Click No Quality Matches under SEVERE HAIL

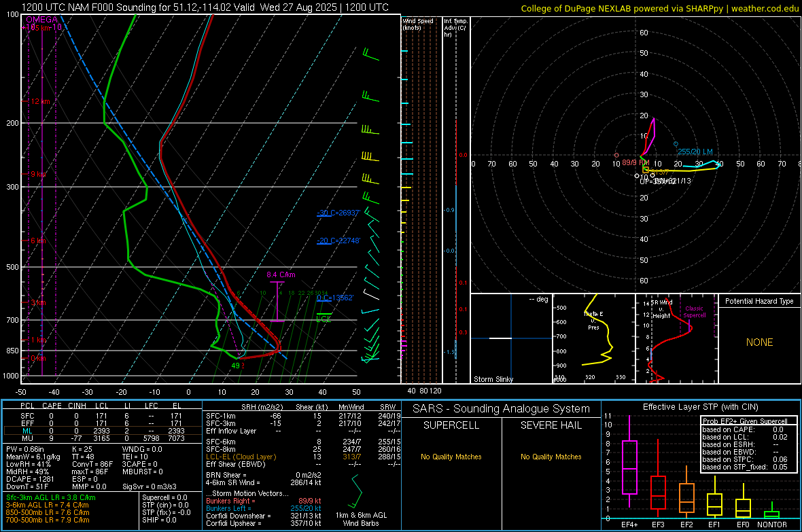551,457
